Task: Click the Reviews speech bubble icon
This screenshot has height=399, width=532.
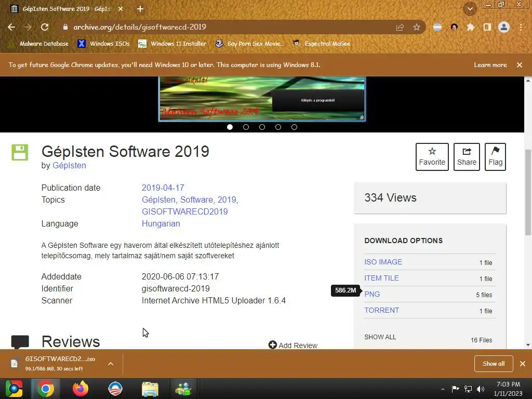Action: 20,342
